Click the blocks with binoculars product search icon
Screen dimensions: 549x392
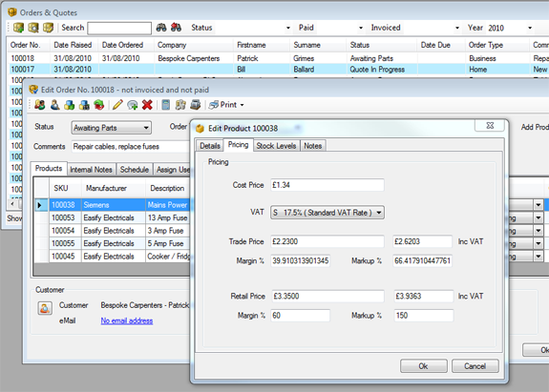point(84,105)
